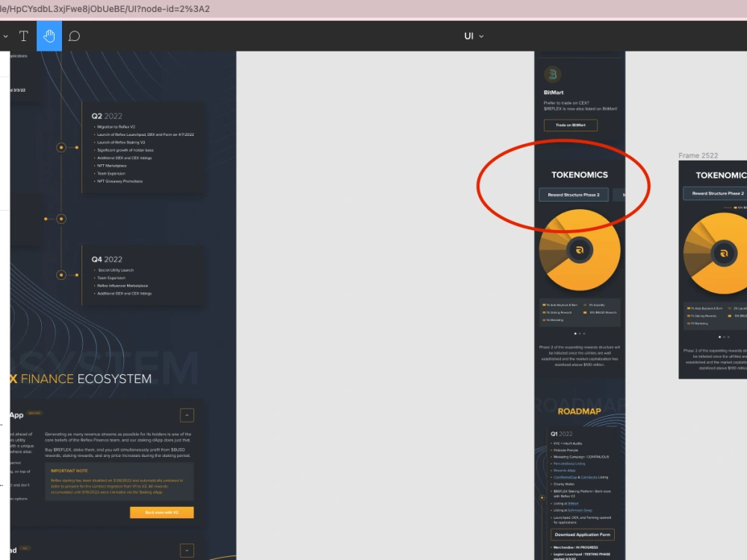This screenshot has height=560, width=747.
Task: Click the 'Q1 2022' heading in mobile roadmap
Action: pyautogui.click(x=561, y=434)
